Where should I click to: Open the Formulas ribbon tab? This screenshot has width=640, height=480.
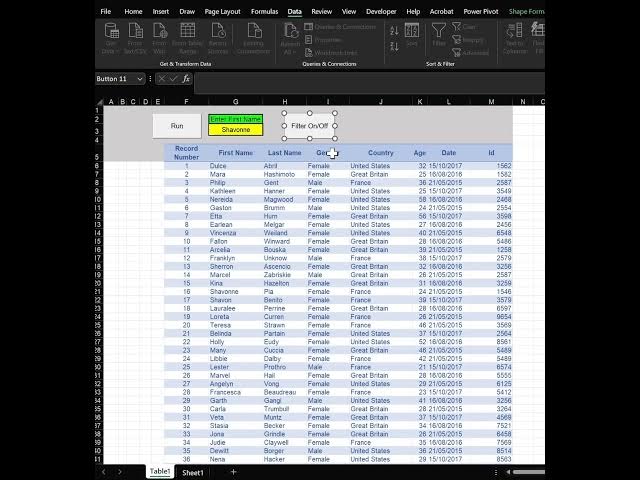264,11
